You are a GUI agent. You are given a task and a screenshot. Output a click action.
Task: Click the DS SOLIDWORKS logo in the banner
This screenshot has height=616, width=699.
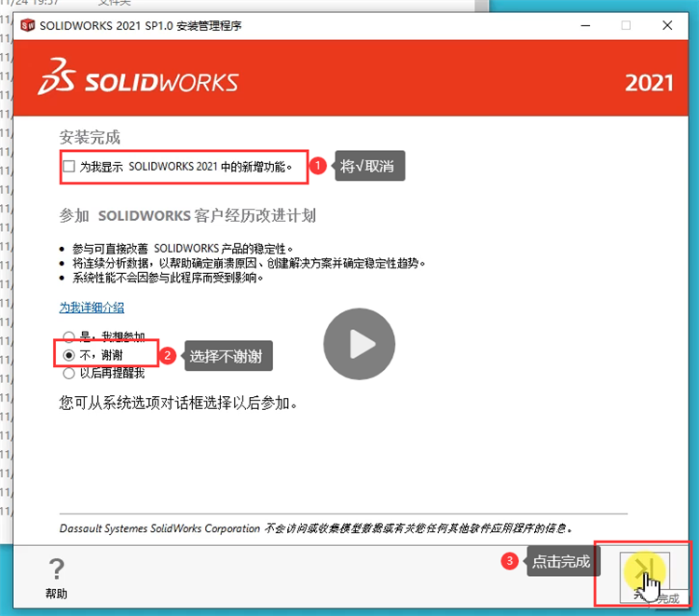pyautogui.click(x=138, y=77)
